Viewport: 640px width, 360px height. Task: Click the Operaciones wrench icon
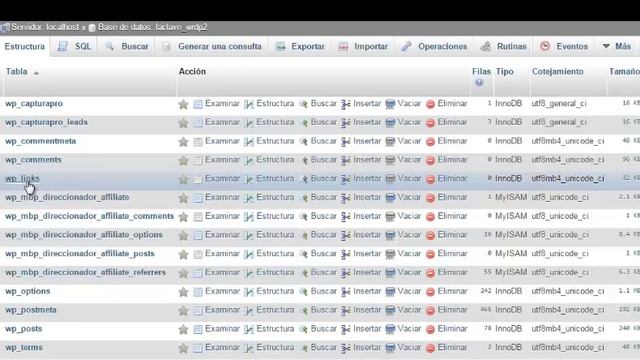tap(406, 47)
